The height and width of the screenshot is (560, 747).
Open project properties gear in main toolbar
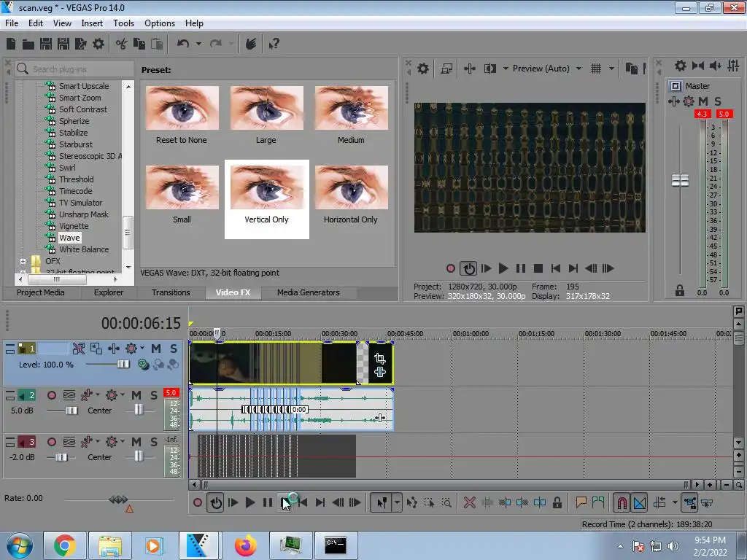(98, 44)
